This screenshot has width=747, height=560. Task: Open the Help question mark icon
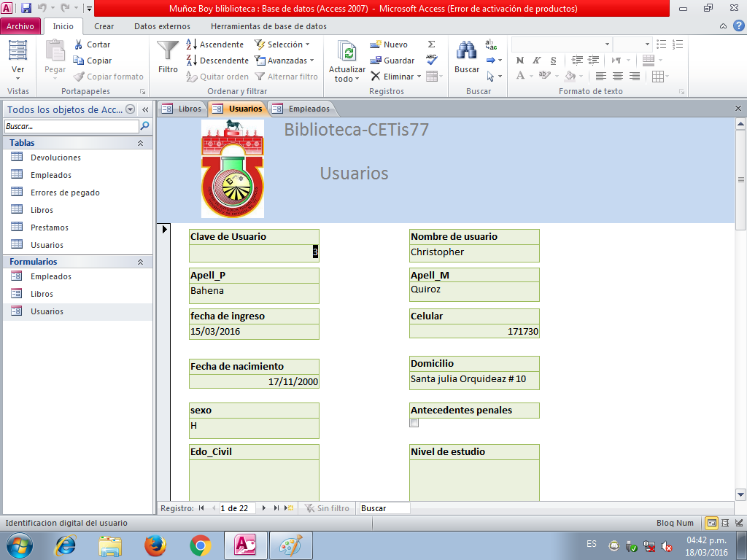(x=738, y=26)
